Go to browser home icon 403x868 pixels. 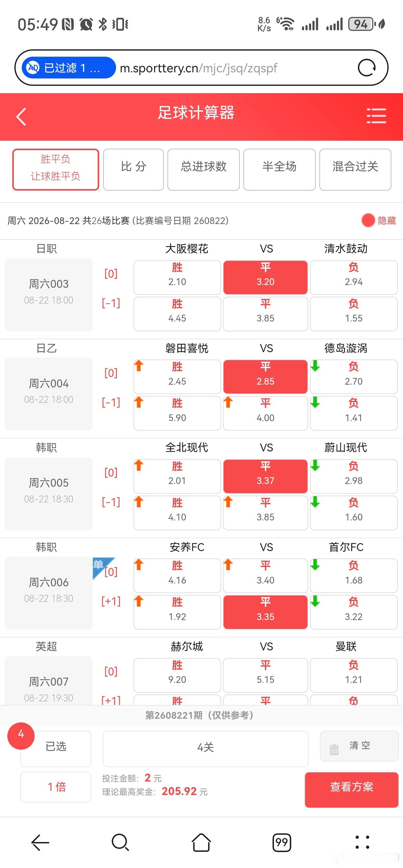coord(201,842)
